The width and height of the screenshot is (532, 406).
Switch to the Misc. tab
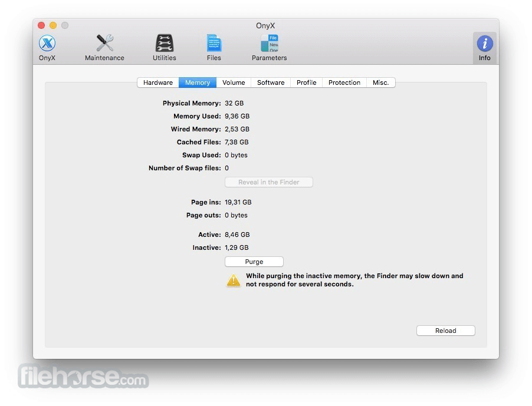(x=380, y=82)
